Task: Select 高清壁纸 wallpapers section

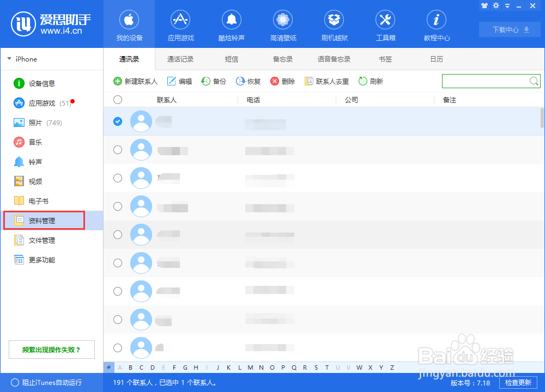Action: tap(283, 24)
